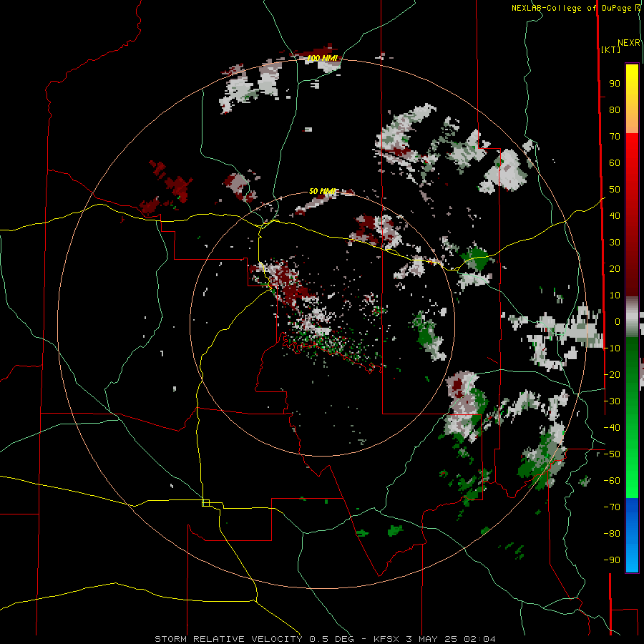The image size is (644, 644).
Task: Click the gray zero-velocity segment of color bar
Action: click(x=632, y=317)
